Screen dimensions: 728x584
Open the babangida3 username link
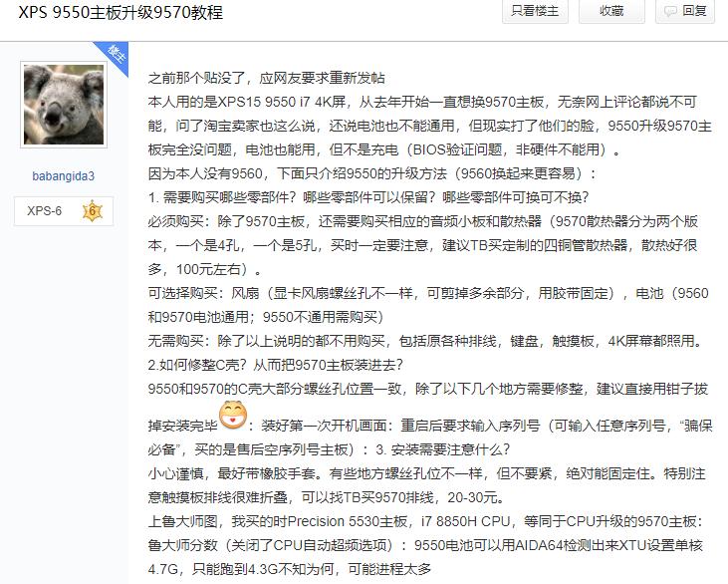pyautogui.click(x=63, y=176)
